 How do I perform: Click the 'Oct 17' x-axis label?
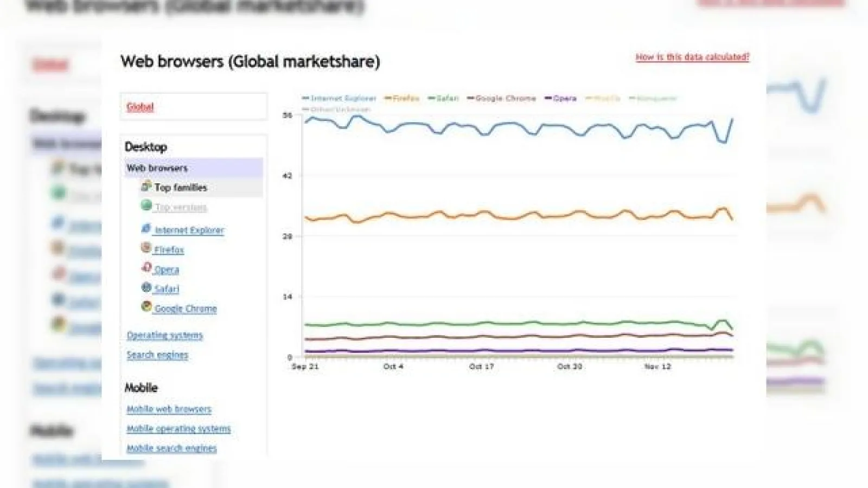pyautogui.click(x=482, y=367)
